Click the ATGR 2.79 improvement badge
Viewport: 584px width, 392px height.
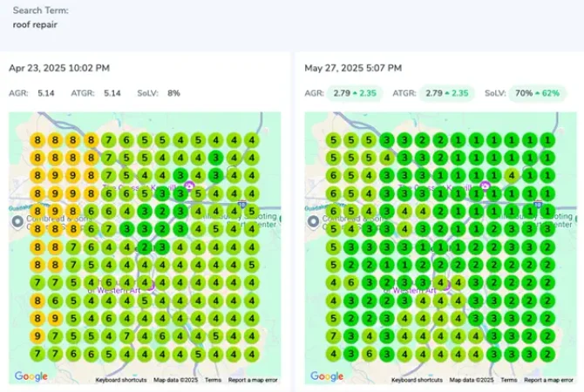point(446,93)
